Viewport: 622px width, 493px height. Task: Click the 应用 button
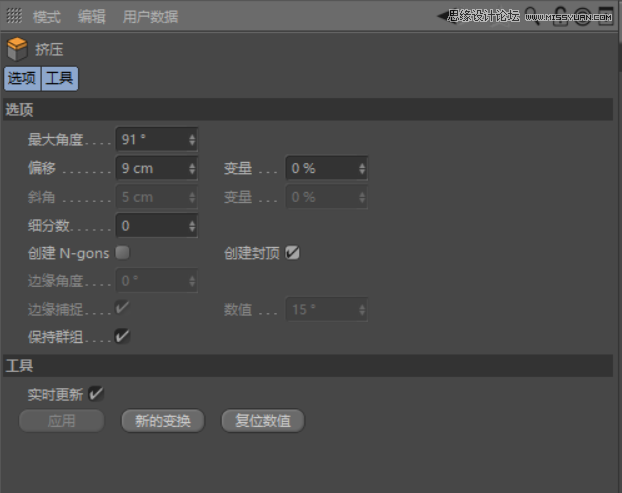(x=61, y=421)
